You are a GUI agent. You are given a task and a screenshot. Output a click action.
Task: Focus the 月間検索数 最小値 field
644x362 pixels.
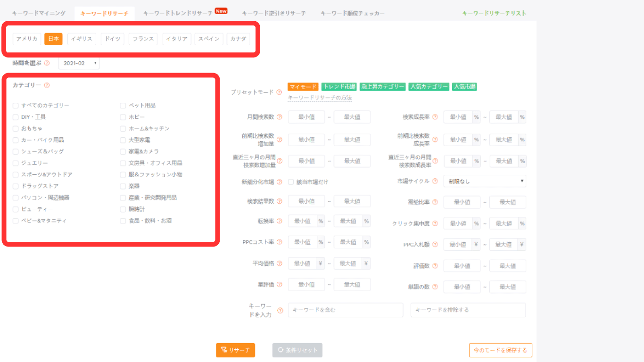[306, 117]
